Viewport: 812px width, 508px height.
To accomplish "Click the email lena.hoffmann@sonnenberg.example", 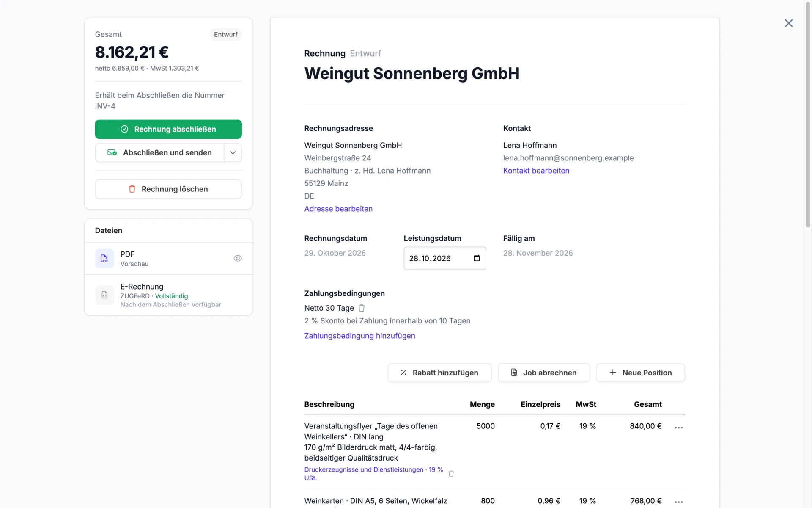I will point(568,158).
